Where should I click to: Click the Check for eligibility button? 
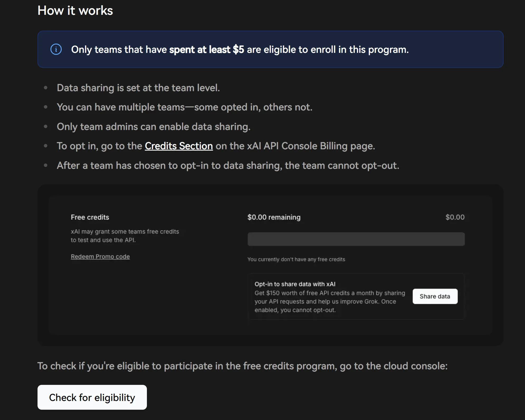[x=92, y=397]
